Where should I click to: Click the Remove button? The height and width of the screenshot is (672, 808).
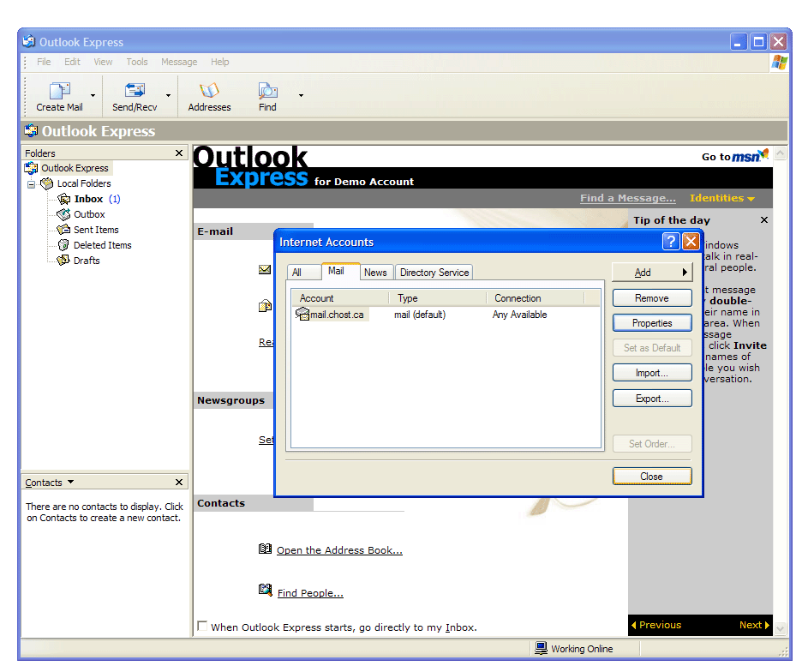[x=652, y=298]
